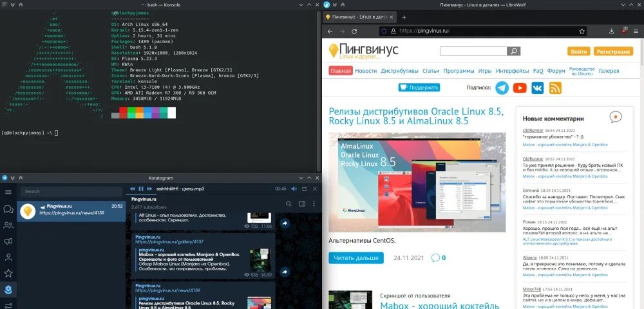The height and width of the screenshot is (309, 644).
Task: Close the Пингвинус browser tab
Action: point(391,17)
